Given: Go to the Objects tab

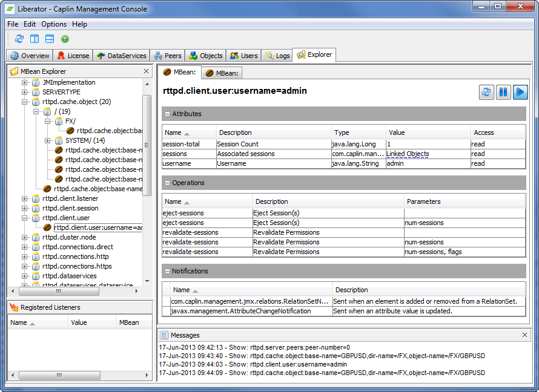Looking at the screenshot, I should [x=205, y=56].
